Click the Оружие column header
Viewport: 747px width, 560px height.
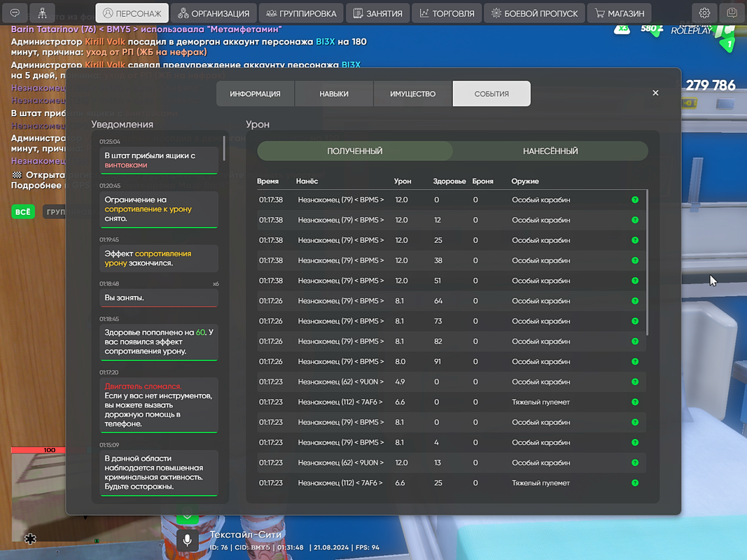(x=525, y=181)
